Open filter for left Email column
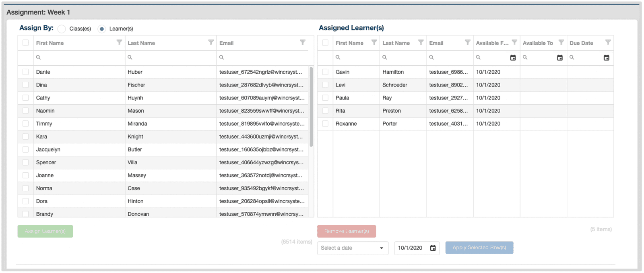Image resolution: width=644 pixels, height=273 pixels. (303, 42)
